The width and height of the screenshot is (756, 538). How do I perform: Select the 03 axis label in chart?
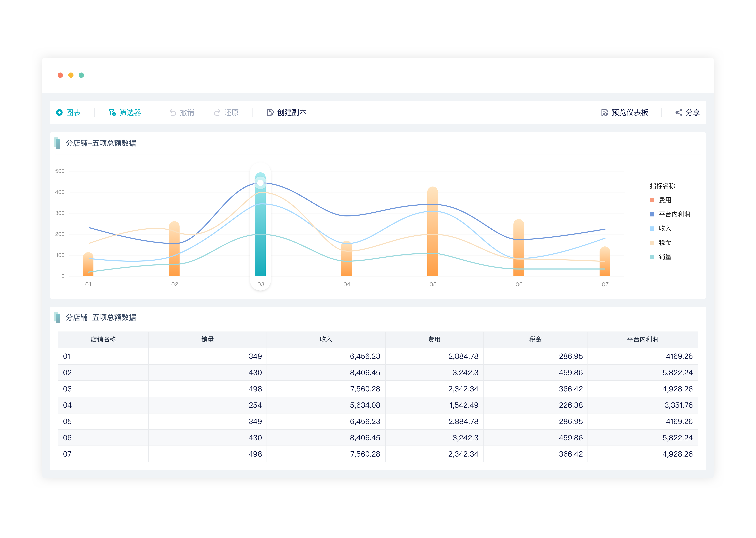(261, 284)
